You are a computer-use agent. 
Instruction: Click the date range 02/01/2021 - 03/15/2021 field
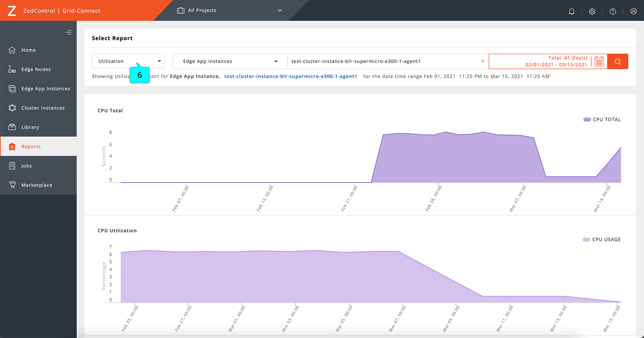(556, 64)
